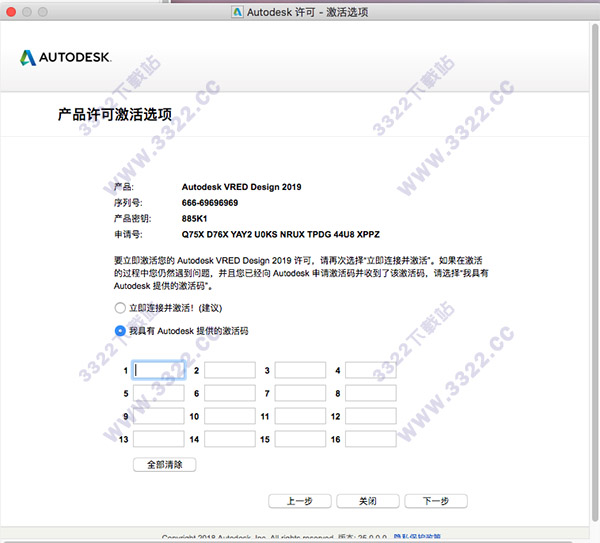The image size is (600, 543).
Task: Focus activation code field 9
Action: [159, 416]
